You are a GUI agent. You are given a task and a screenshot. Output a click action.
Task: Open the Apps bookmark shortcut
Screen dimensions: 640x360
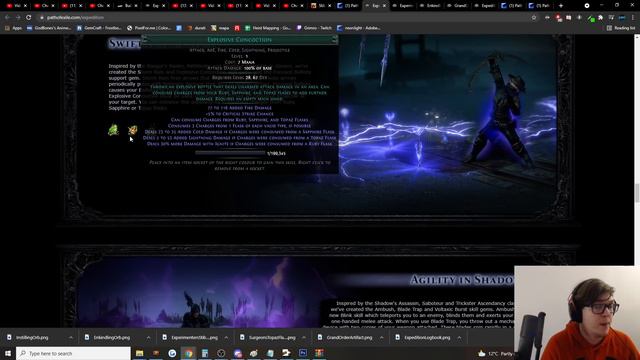coord(13,28)
